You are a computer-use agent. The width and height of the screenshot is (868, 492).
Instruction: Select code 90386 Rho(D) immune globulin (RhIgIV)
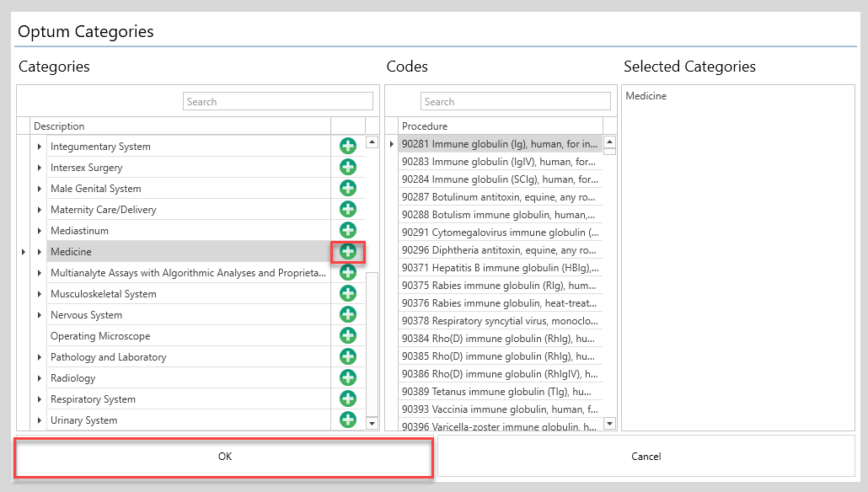click(500, 374)
